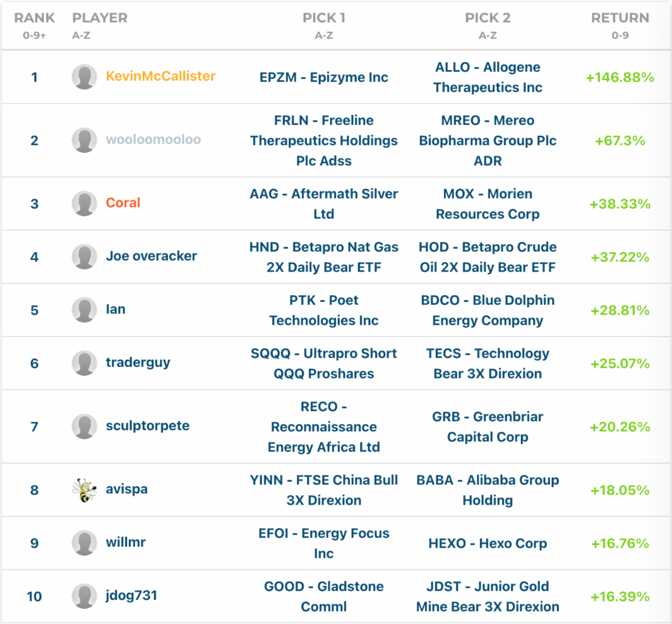Open Ian's player profile link

tap(115, 309)
